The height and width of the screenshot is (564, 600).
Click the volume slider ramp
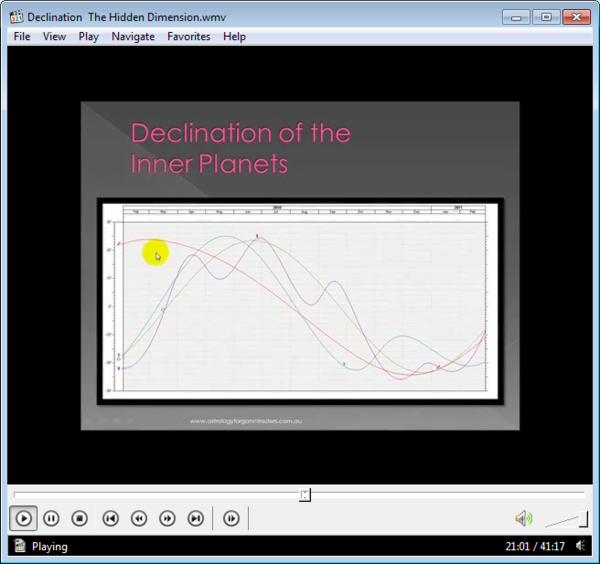567,519
